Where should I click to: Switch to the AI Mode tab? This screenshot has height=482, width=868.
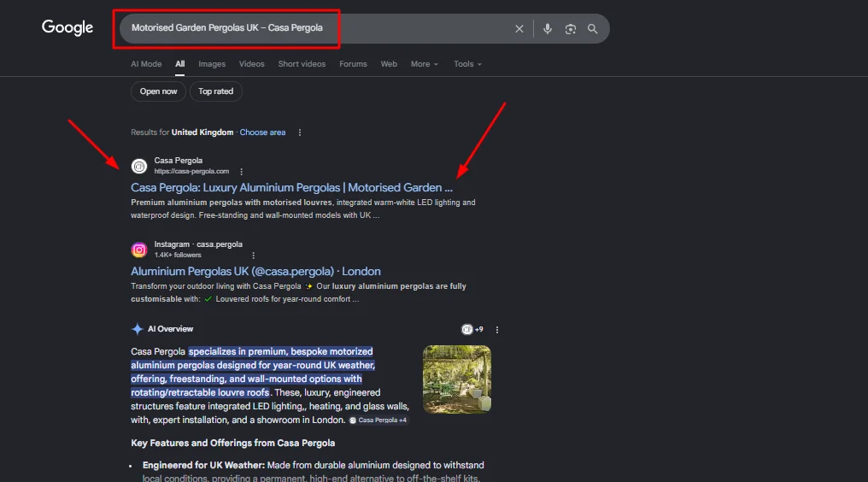tap(146, 64)
